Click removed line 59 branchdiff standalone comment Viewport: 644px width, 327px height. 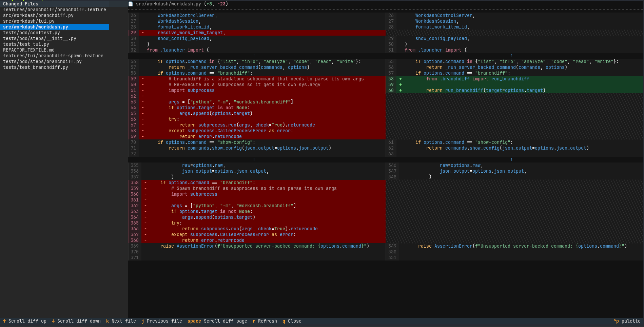[257, 79]
